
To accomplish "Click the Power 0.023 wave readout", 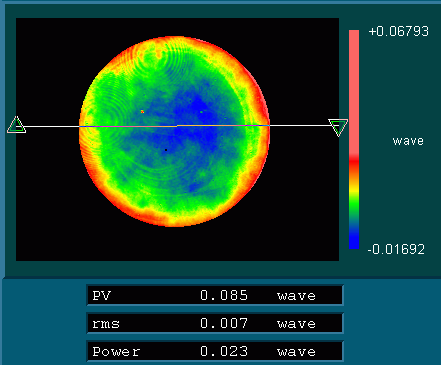I will [215, 351].
